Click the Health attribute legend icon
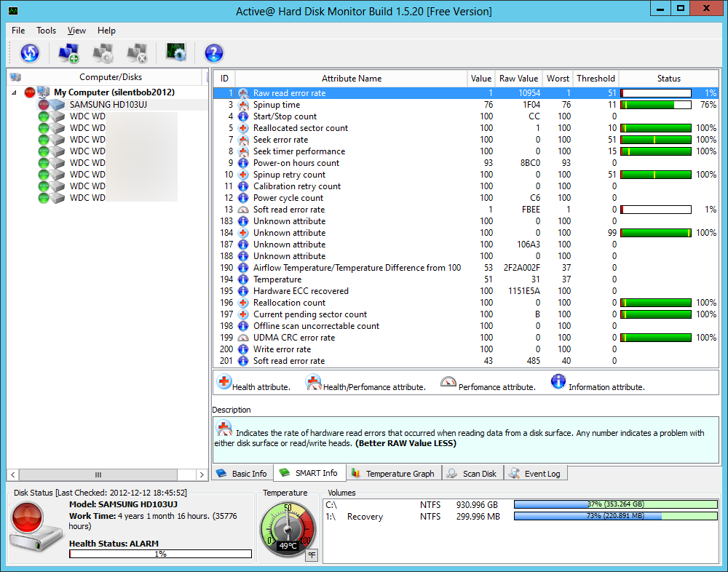Image resolution: width=728 pixels, height=572 pixels. click(223, 381)
